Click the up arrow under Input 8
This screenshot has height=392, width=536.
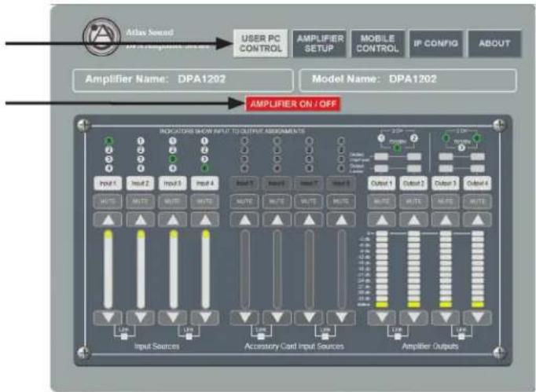click(x=341, y=220)
